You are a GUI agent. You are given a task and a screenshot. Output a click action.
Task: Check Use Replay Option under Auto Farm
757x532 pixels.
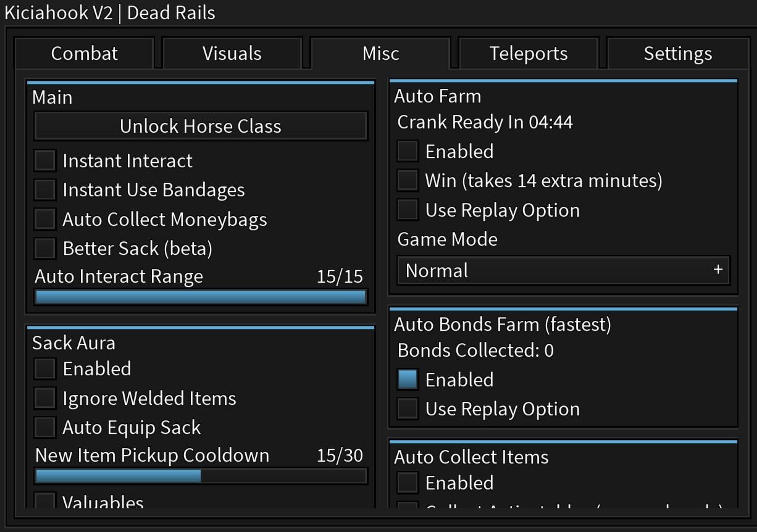pyautogui.click(x=408, y=210)
